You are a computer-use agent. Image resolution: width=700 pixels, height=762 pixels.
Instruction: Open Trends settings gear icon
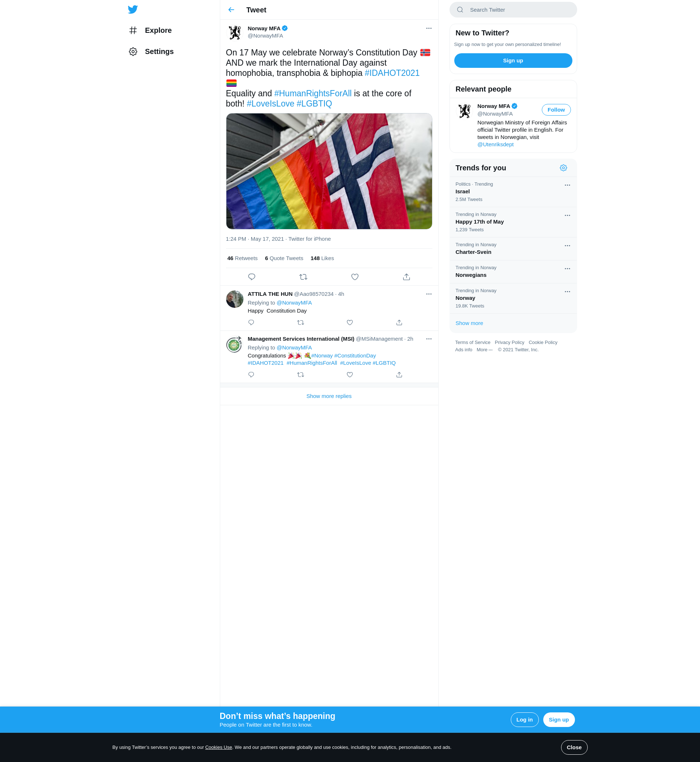pos(563,168)
